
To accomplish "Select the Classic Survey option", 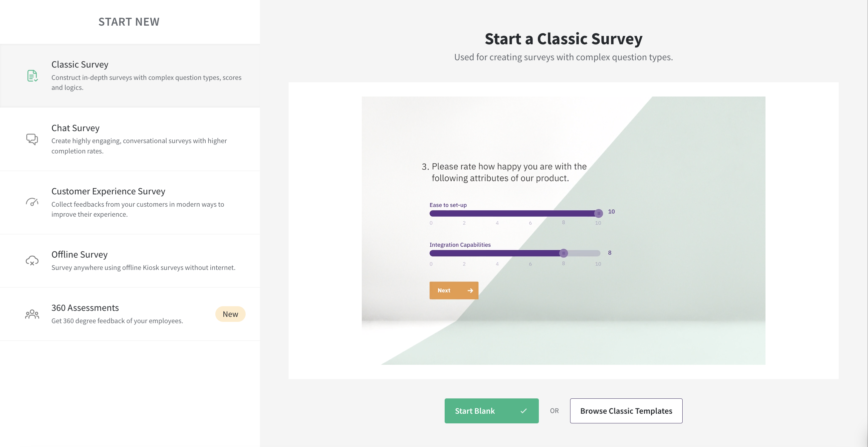I will pyautogui.click(x=130, y=76).
